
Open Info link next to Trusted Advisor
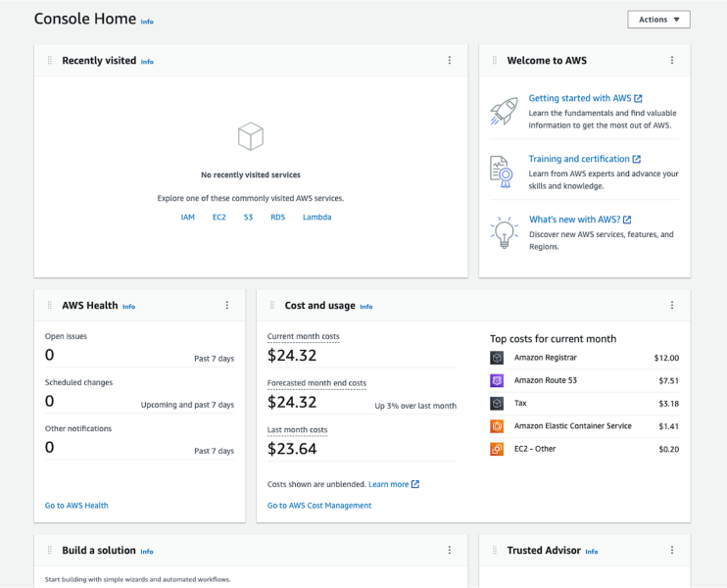(591, 552)
